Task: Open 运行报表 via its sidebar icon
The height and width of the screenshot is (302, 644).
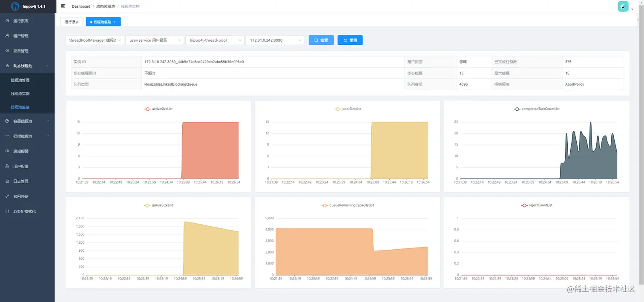Action: pos(7,21)
